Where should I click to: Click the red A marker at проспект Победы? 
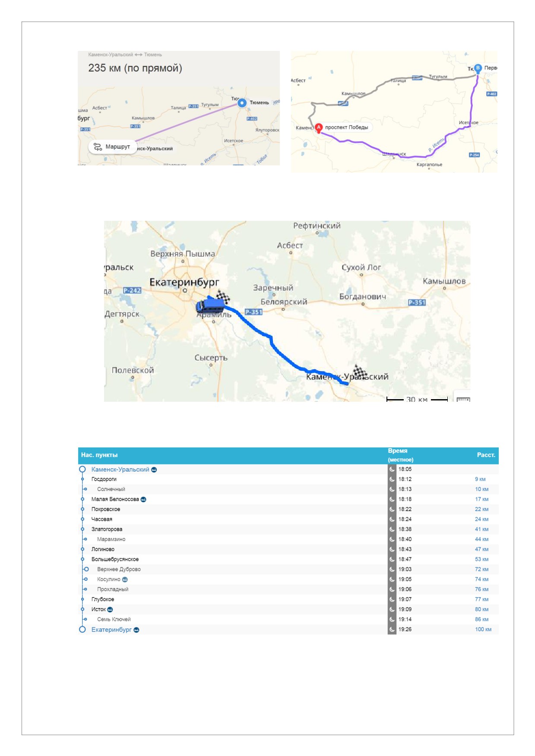click(x=319, y=128)
